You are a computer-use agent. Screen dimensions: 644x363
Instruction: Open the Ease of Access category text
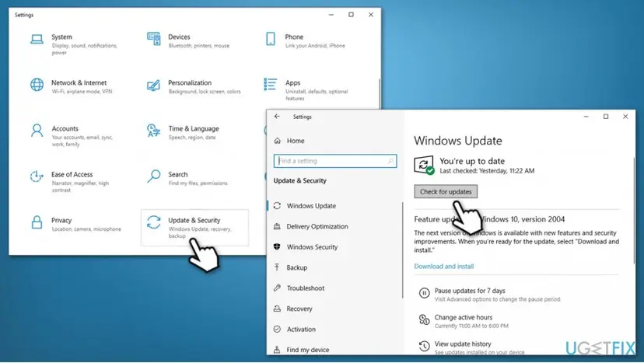[72, 174]
